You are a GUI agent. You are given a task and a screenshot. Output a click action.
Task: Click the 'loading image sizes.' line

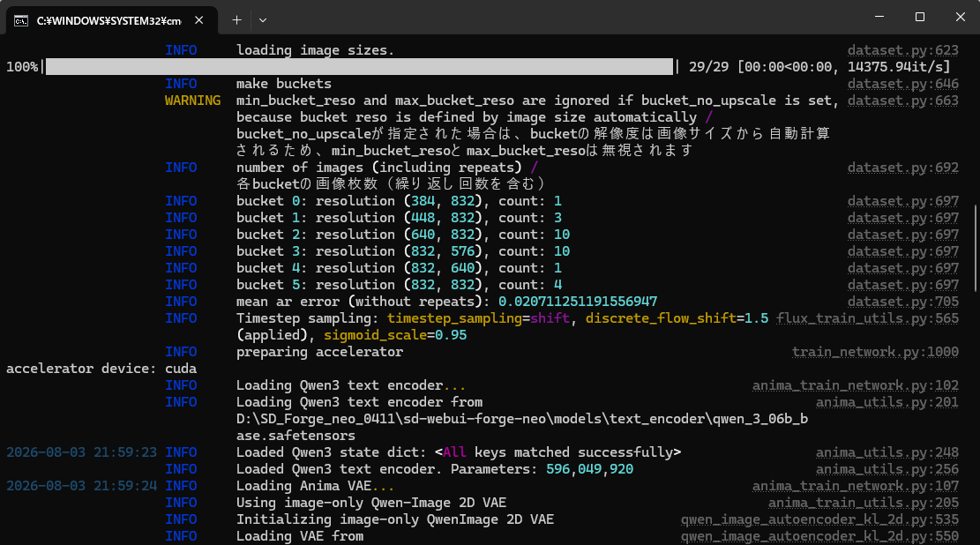(315, 50)
